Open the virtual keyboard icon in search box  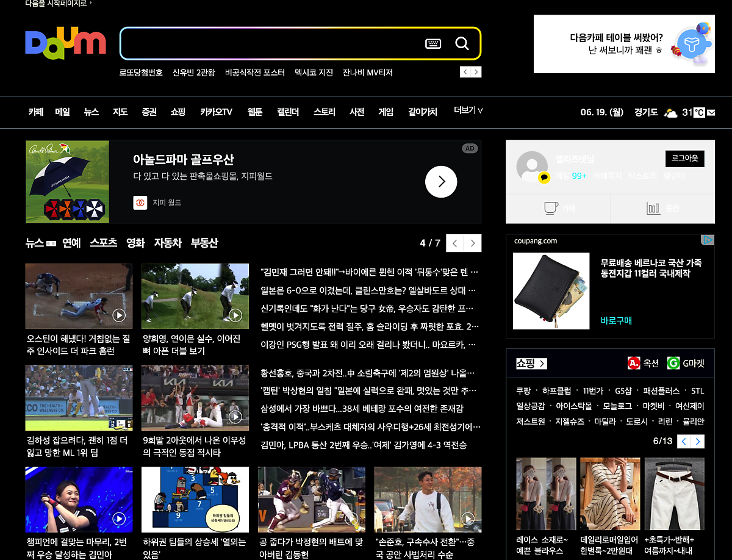[433, 43]
